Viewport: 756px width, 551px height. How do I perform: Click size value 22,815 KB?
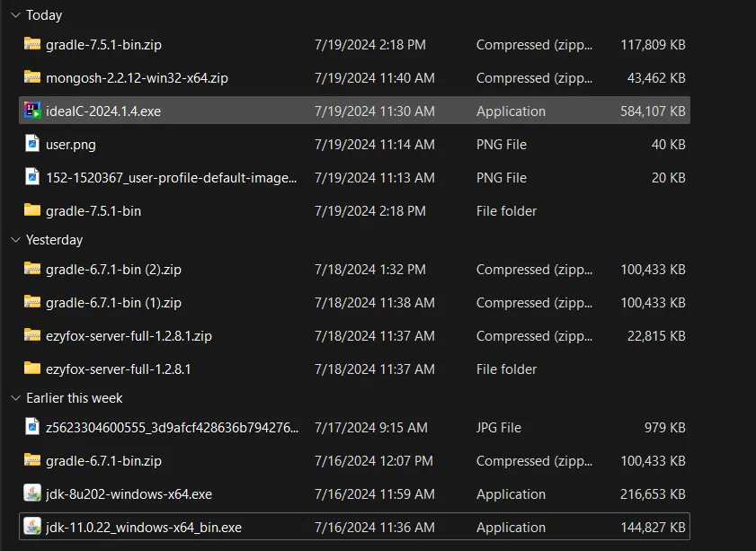[x=656, y=336]
